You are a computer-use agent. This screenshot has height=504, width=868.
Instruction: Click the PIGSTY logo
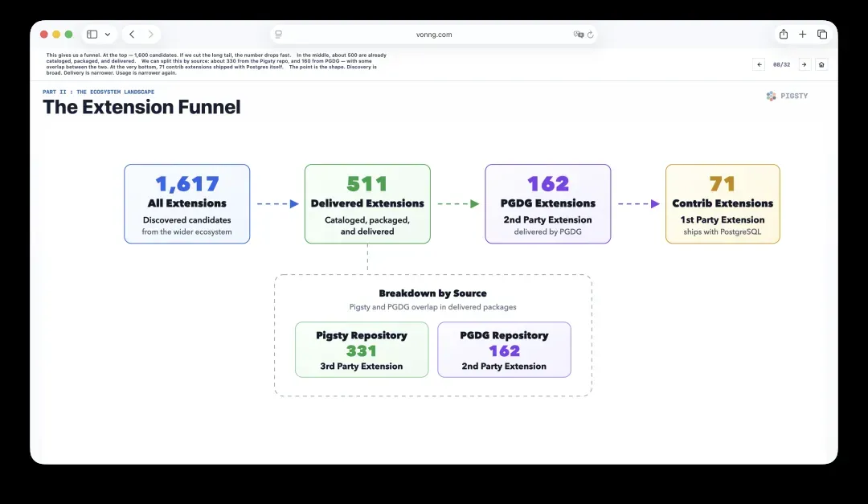pyautogui.click(x=787, y=96)
